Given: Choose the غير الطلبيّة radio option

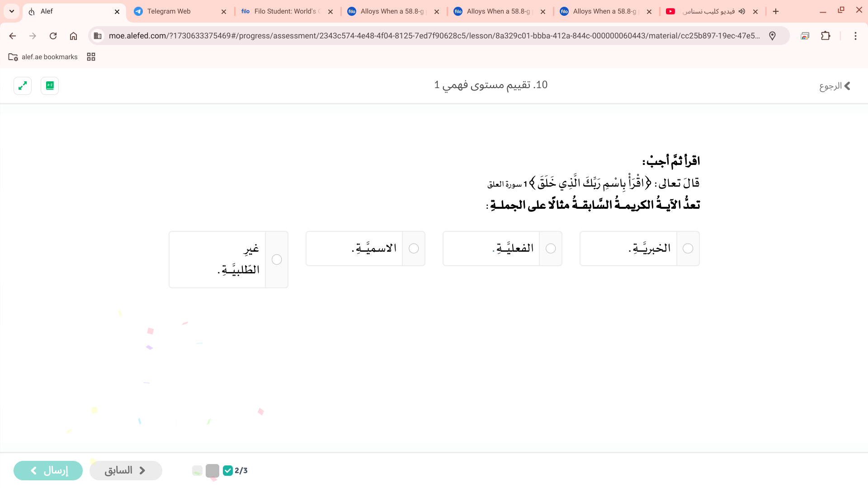Looking at the screenshot, I should pyautogui.click(x=277, y=259).
